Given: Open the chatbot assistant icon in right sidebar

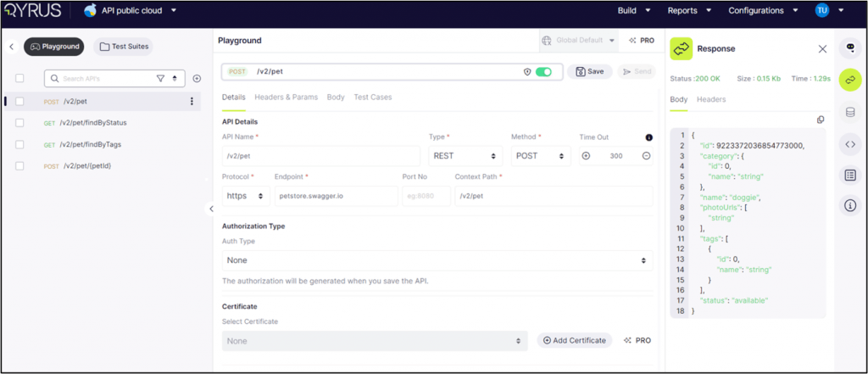Looking at the screenshot, I should 850,48.
